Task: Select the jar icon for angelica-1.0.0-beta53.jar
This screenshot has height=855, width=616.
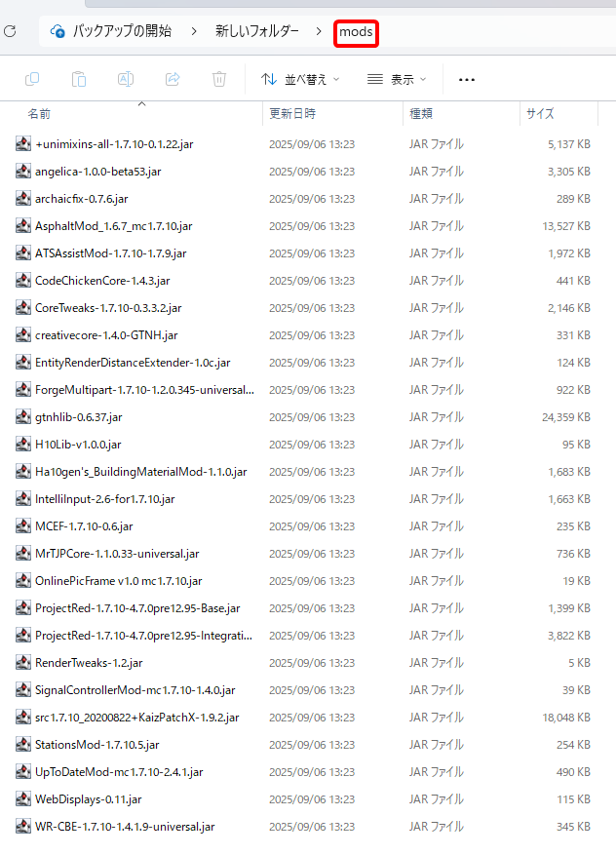Action: (x=22, y=172)
